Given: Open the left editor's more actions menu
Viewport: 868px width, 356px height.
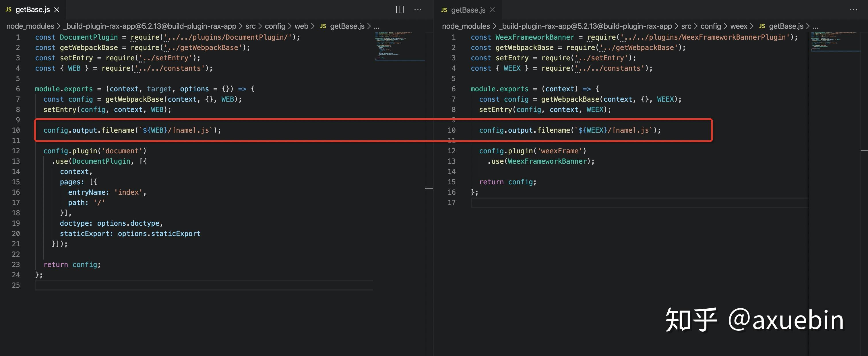Looking at the screenshot, I should (x=418, y=9).
